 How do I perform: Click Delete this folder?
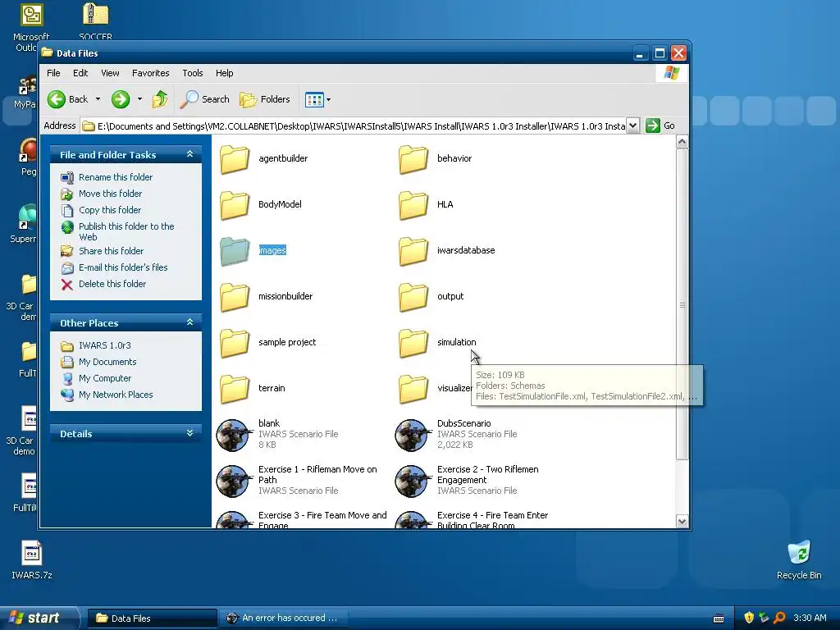pos(112,284)
